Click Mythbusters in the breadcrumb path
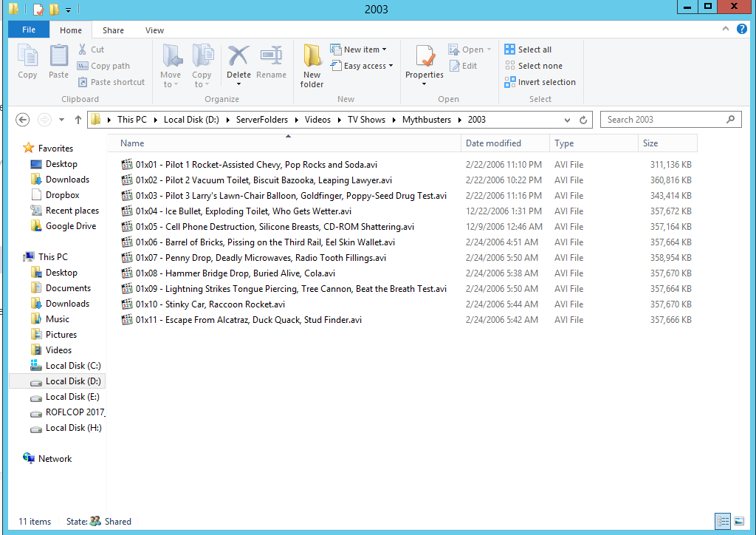The image size is (756, 535). tap(426, 120)
